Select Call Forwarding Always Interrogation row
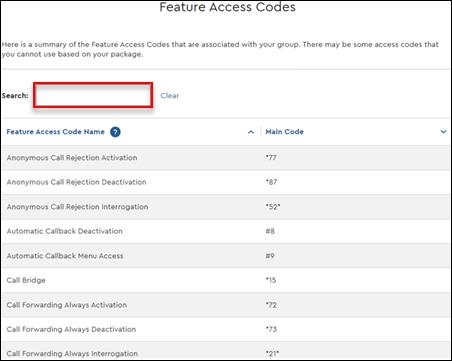452x361 pixels. click(226, 351)
